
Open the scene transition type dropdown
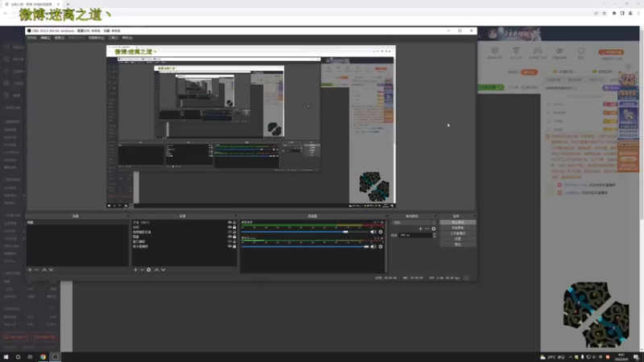tap(414, 223)
